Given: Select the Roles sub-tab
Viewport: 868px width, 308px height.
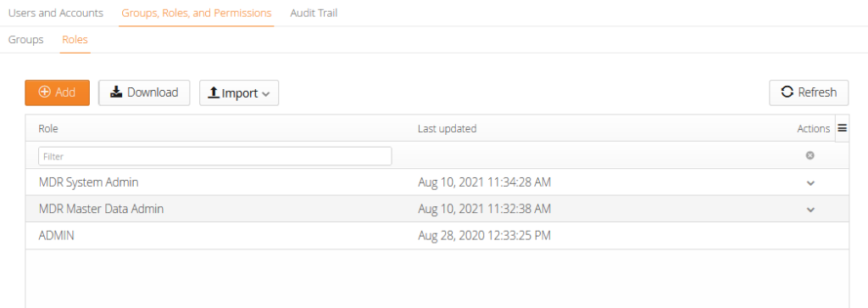Looking at the screenshot, I should point(75,40).
